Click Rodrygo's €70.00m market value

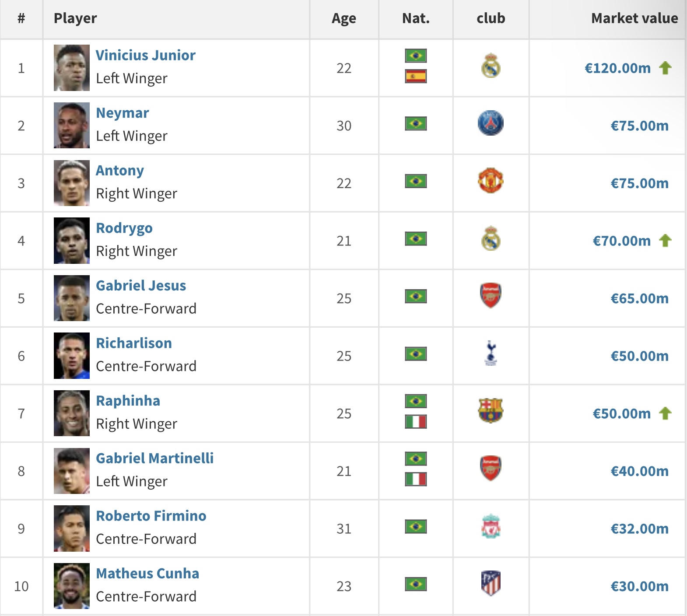tap(622, 241)
